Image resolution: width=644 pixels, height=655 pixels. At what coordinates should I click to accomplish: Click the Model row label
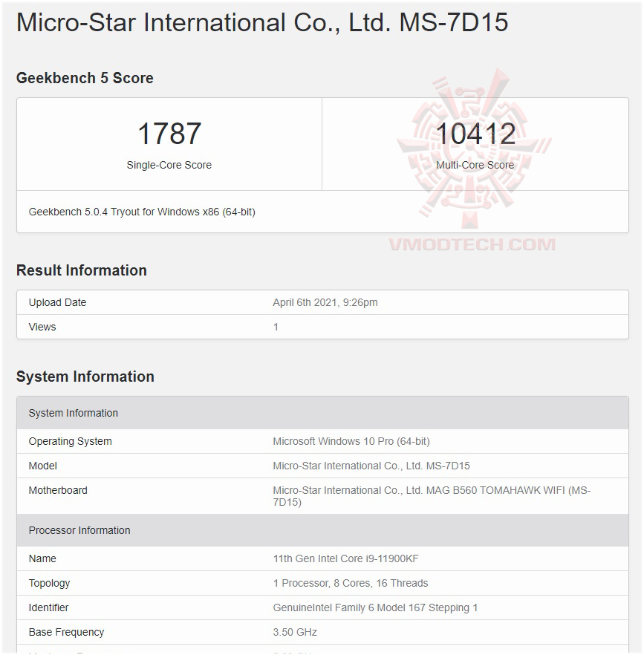click(x=42, y=466)
